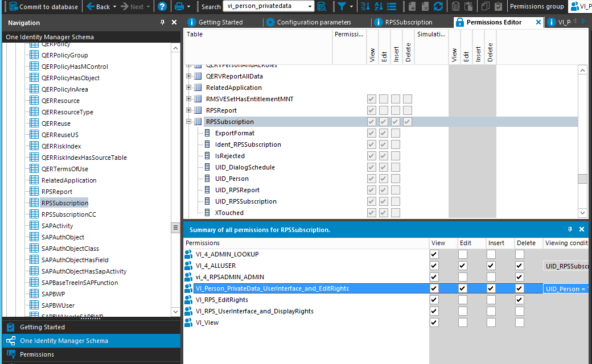Select QERPolicyGroup in the Navigation tree
This screenshot has height=364, width=592.
(x=64, y=55)
